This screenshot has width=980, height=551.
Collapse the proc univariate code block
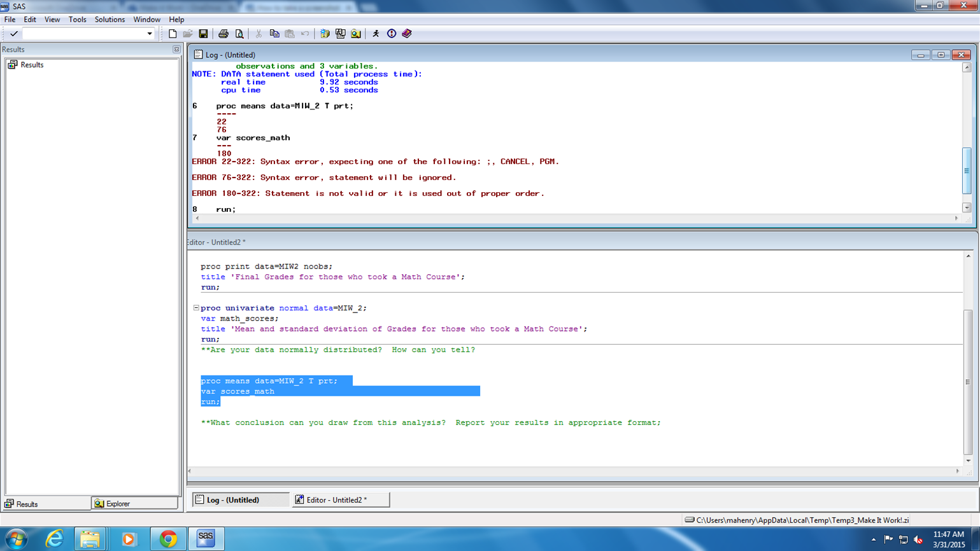(x=196, y=308)
